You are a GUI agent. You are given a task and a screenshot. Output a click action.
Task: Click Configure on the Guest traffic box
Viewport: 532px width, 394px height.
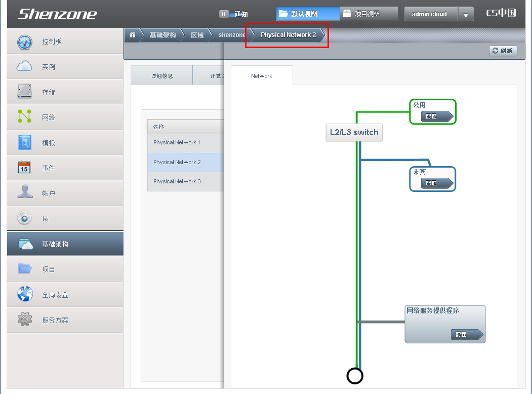[436, 183]
